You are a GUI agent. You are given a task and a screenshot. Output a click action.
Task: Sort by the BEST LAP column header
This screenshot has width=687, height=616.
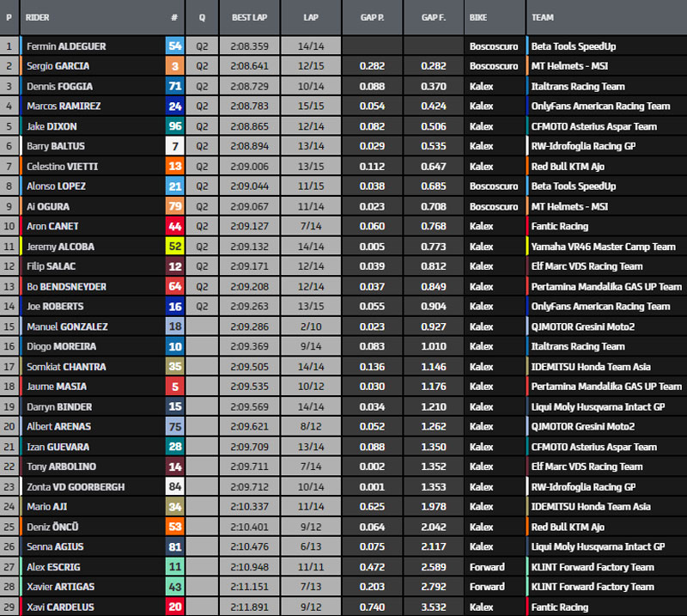click(x=248, y=17)
